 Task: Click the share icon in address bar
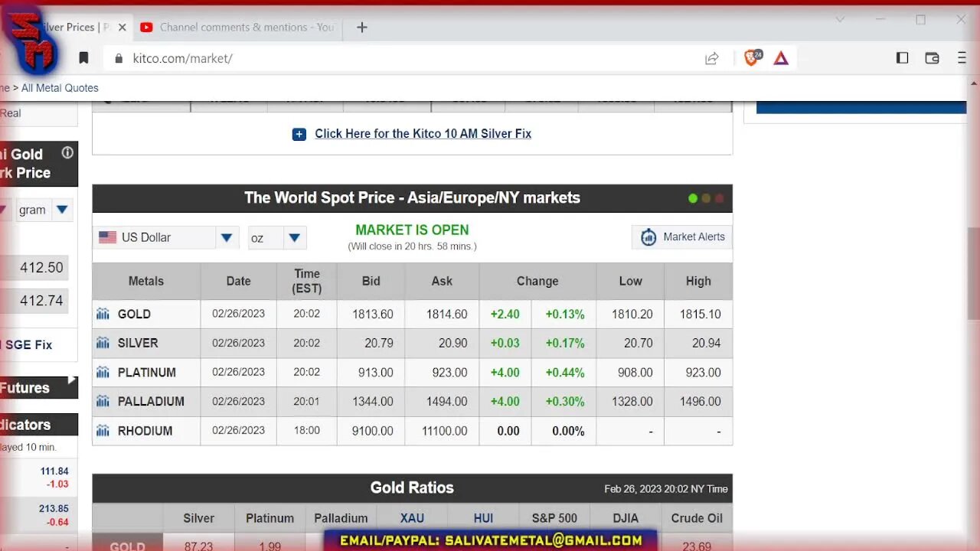[x=712, y=58]
